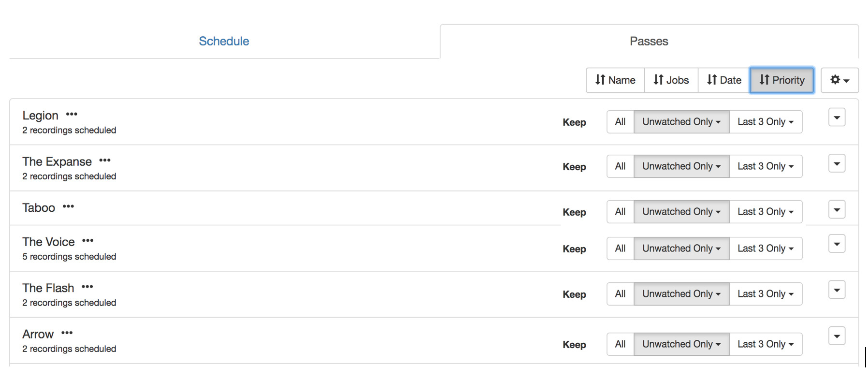
Task: Click the Legion pass title
Action: click(40, 116)
